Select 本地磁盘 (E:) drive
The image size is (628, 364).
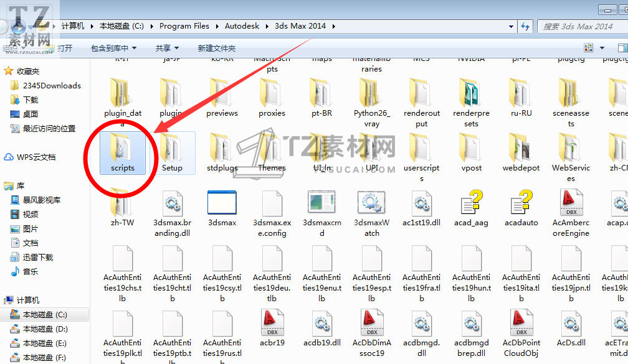[x=39, y=343]
